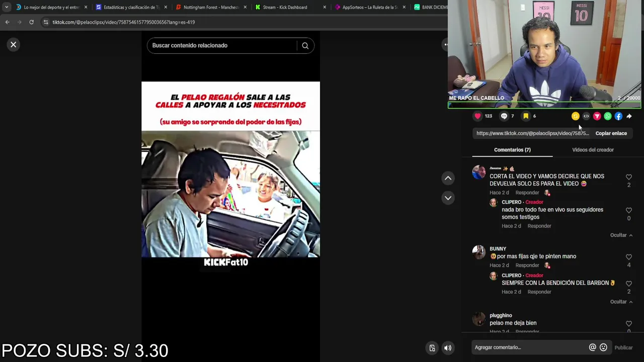This screenshot has height=362, width=644.
Task: Like BUNNY's 'por mas fijas' comment
Action: pyautogui.click(x=628, y=257)
